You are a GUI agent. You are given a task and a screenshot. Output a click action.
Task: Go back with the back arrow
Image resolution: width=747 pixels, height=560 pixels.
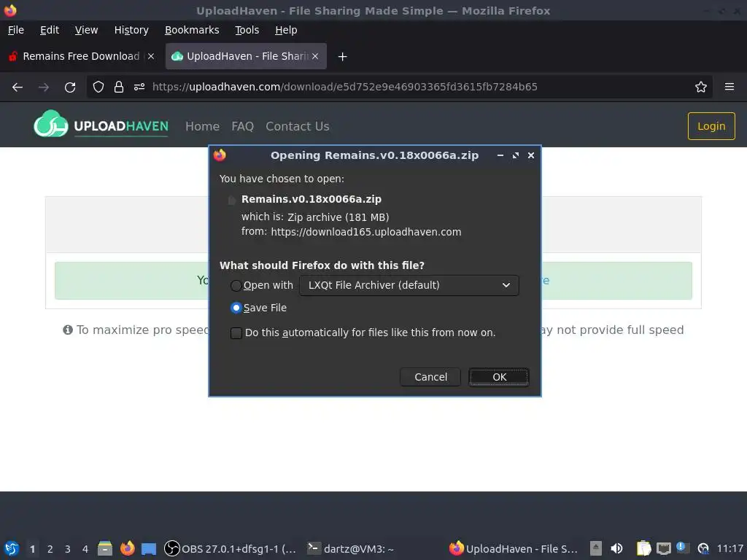18,87
